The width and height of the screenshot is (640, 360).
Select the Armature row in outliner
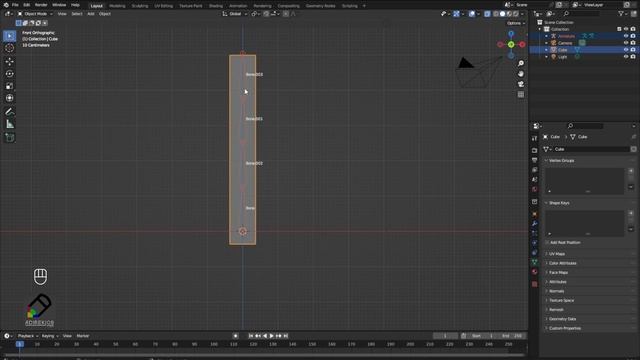point(584,36)
